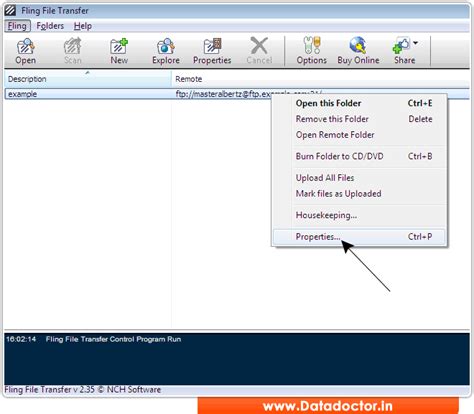Open the Folders menu

[50, 26]
